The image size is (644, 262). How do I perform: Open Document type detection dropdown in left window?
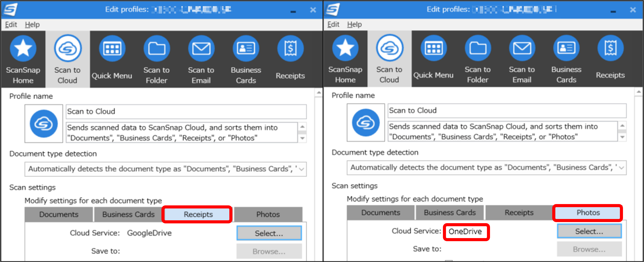click(166, 169)
